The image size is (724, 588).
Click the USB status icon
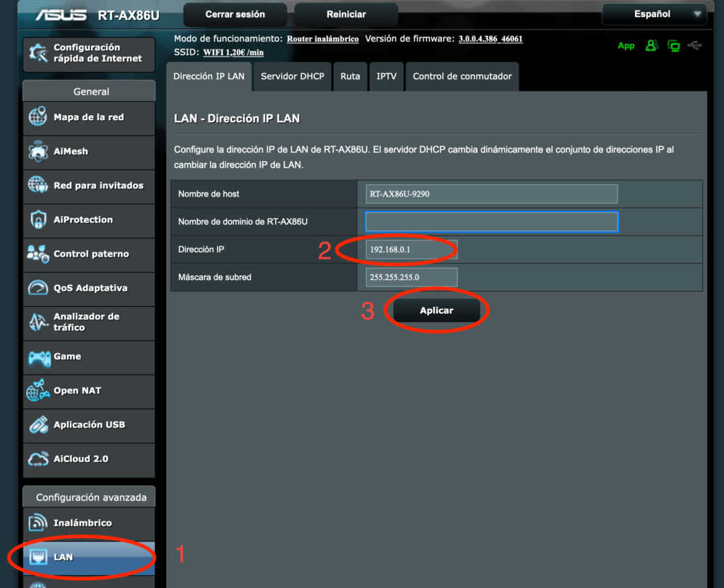tap(694, 45)
